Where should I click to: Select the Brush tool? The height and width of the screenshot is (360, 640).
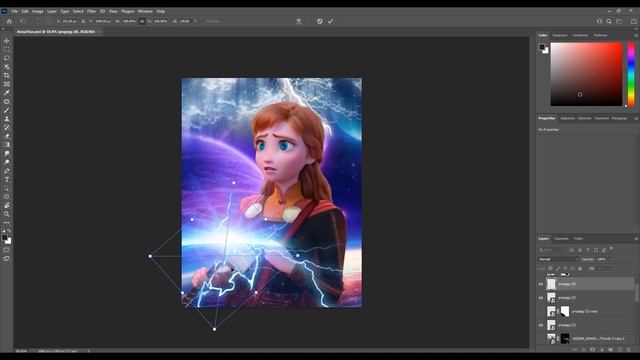click(x=7, y=110)
